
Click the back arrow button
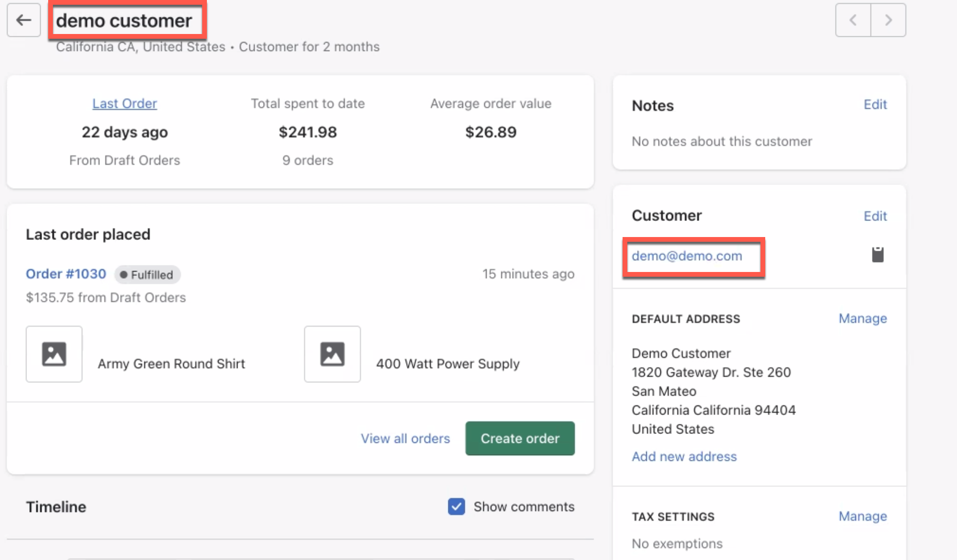click(24, 20)
